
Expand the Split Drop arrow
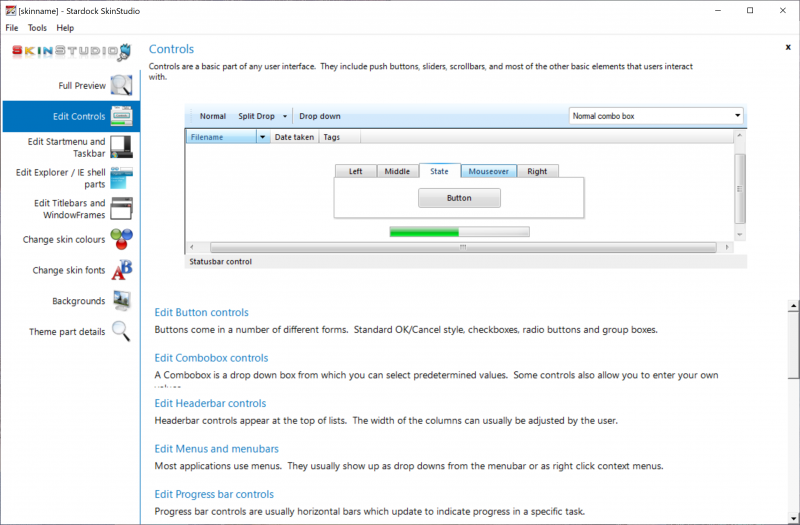point(285,116)
